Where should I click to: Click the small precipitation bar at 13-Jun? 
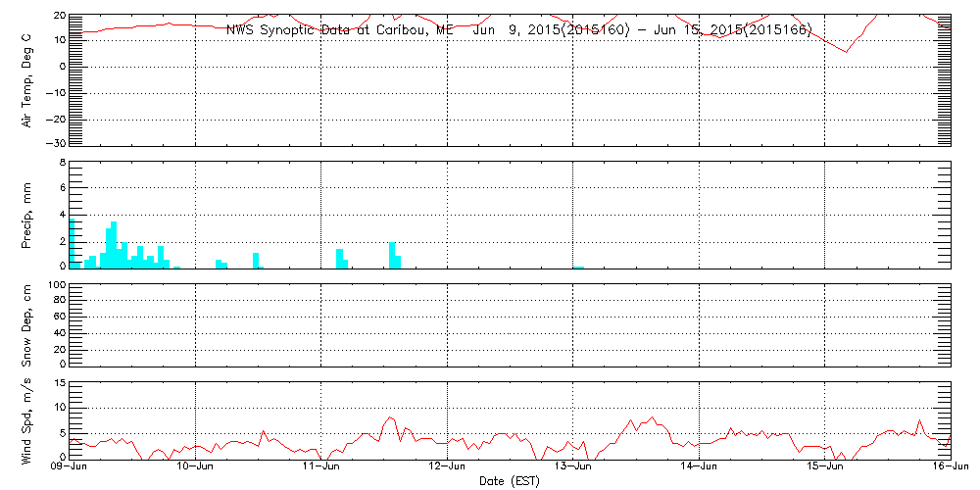(578, 267)
